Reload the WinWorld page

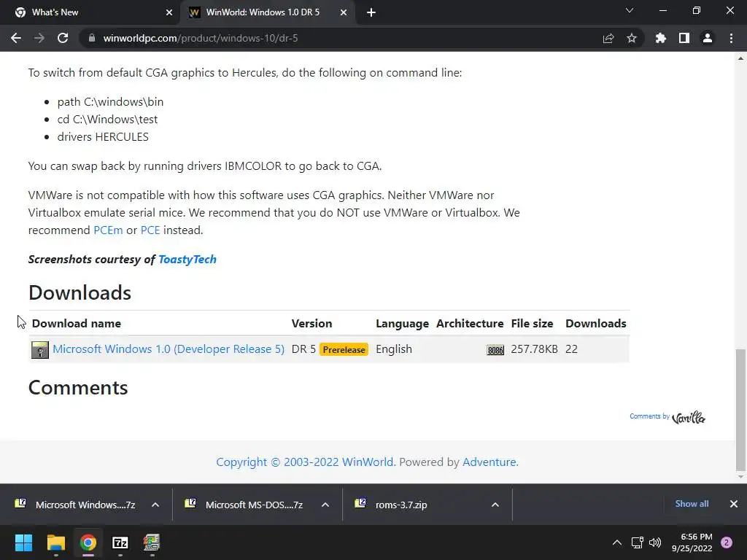[63, 38]
